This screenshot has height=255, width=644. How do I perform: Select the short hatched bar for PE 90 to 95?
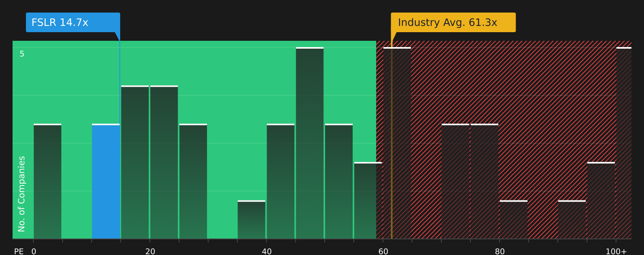point(572,220)
